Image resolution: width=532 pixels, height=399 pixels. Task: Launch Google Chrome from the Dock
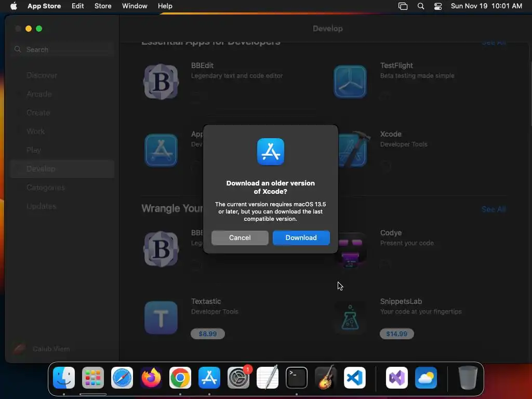[180, 378]
